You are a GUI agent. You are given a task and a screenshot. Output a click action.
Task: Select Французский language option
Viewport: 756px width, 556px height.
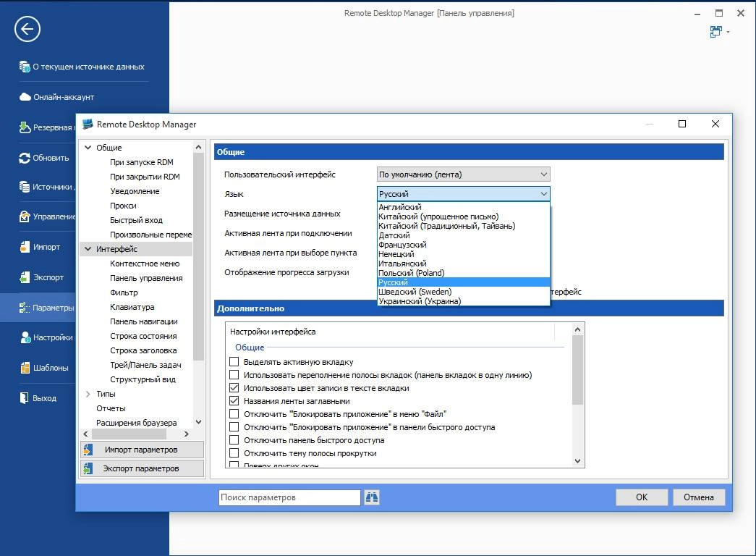click(463, 245)
